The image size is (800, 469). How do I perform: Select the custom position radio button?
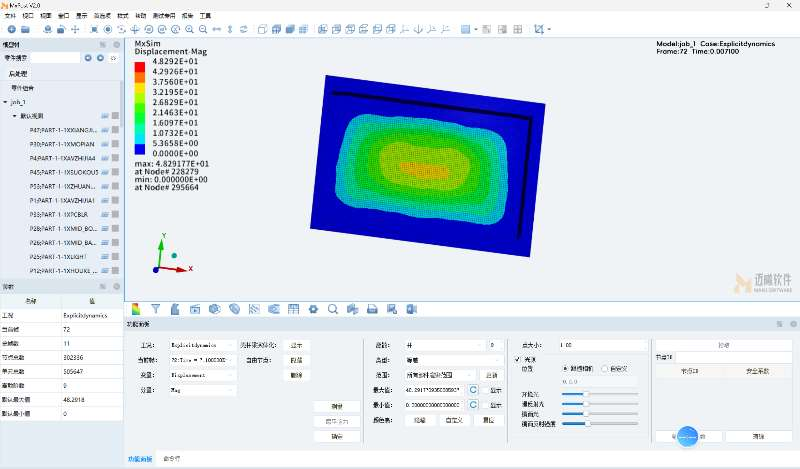(x=605, y=368)
